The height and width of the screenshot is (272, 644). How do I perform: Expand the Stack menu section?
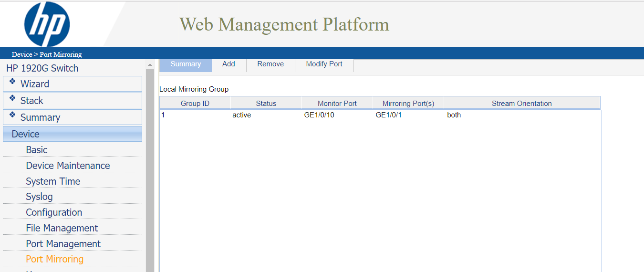point(31,101)
